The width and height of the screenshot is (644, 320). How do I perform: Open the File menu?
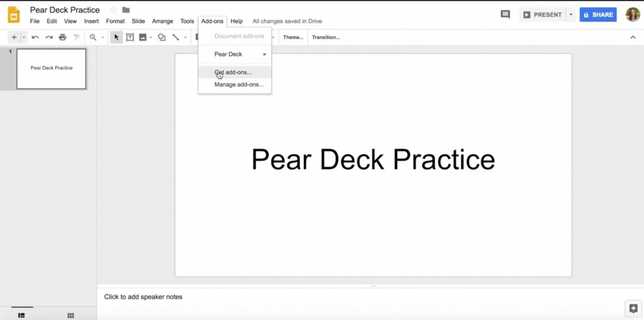(35, 21)
